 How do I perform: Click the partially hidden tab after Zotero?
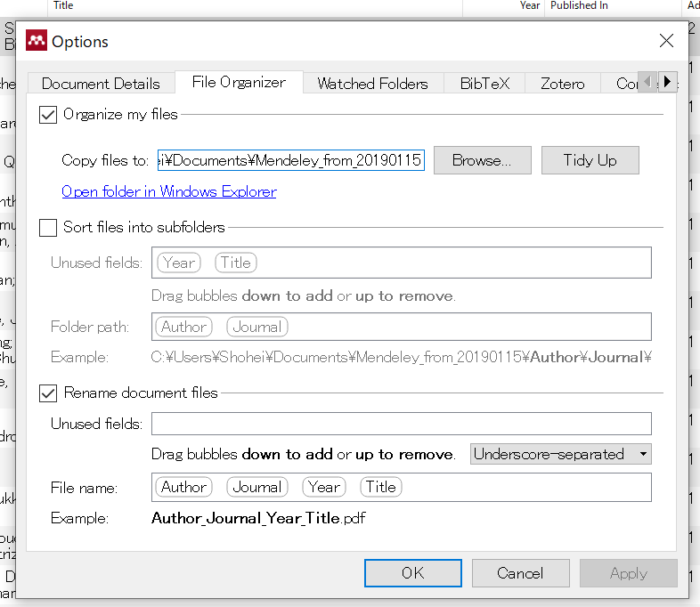coord(620,84)
